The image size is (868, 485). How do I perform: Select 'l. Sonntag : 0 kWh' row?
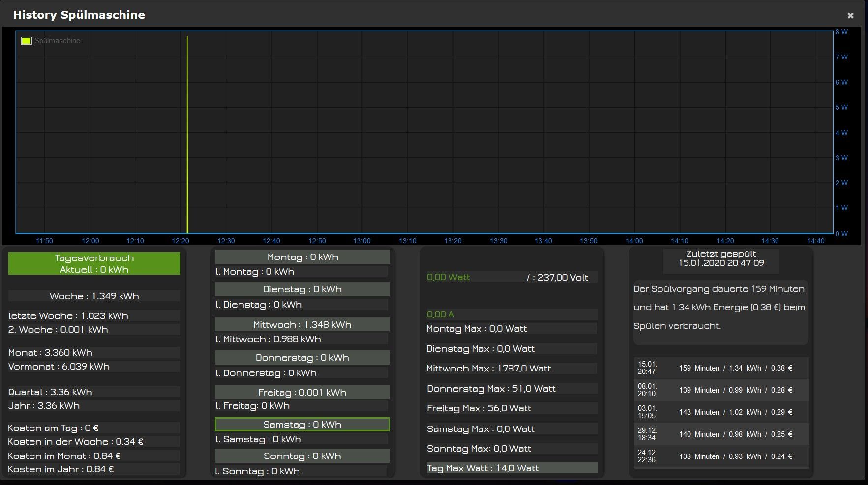click(301, 471)
